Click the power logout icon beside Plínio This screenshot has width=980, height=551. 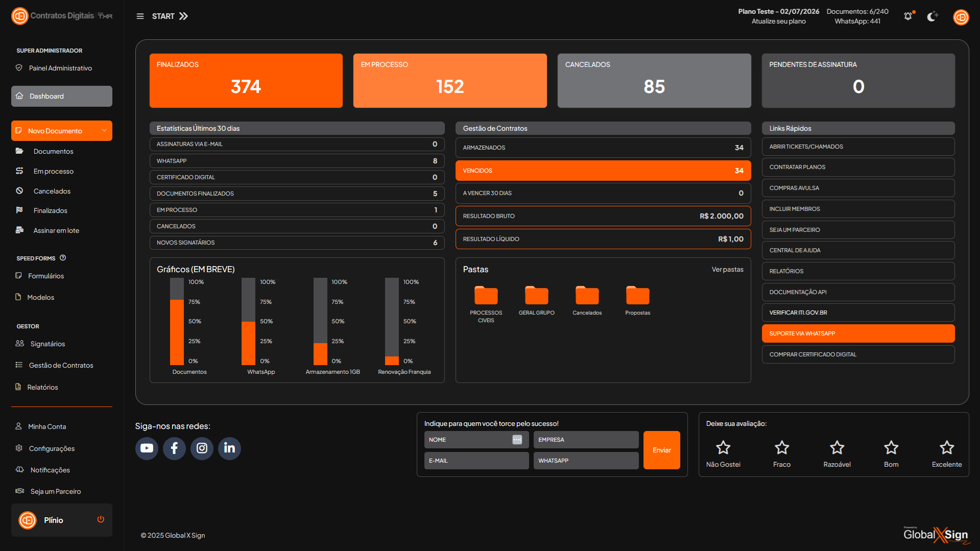tap(101, 519)
